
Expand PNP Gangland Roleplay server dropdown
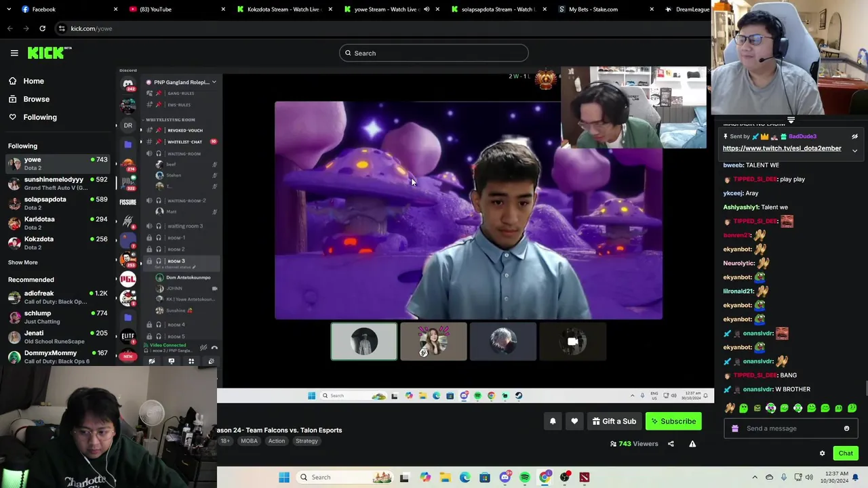[214, 82]
